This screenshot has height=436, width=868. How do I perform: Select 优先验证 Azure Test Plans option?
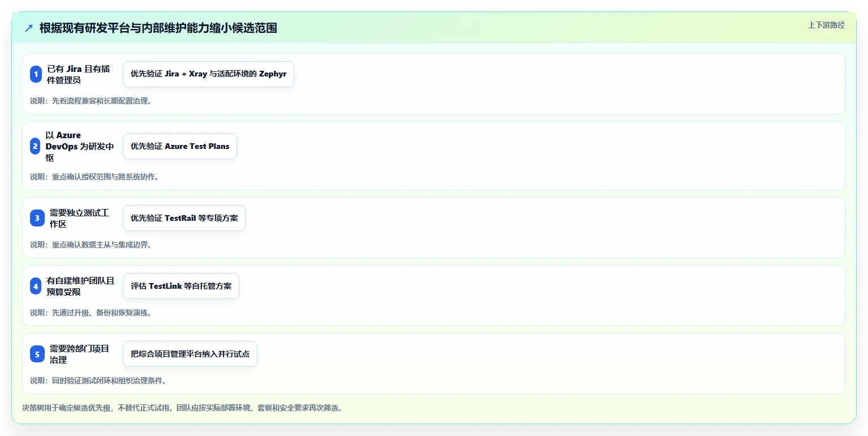tap(180, 146)
